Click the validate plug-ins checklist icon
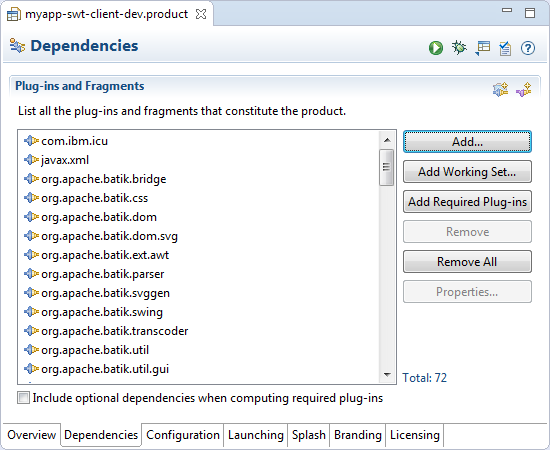550x450 pixels. coord(505,48)
